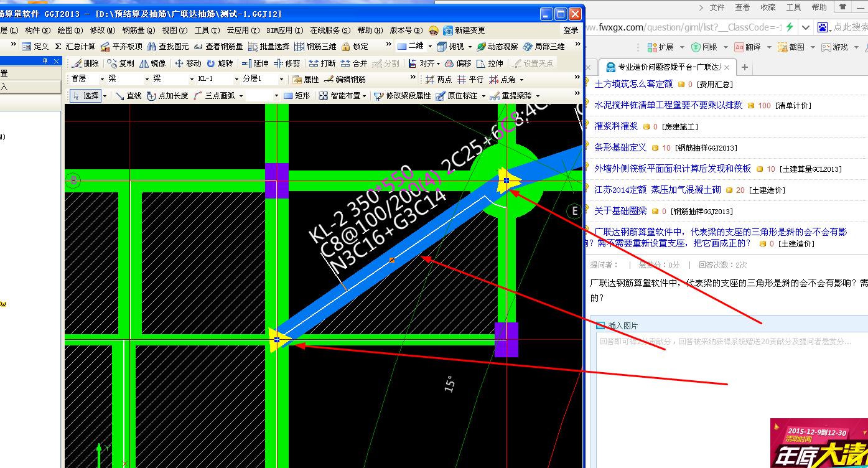Viewport: 868px width, 468px height.
Task: Click 平行 parallel axis tool
Action: [470, 80]
